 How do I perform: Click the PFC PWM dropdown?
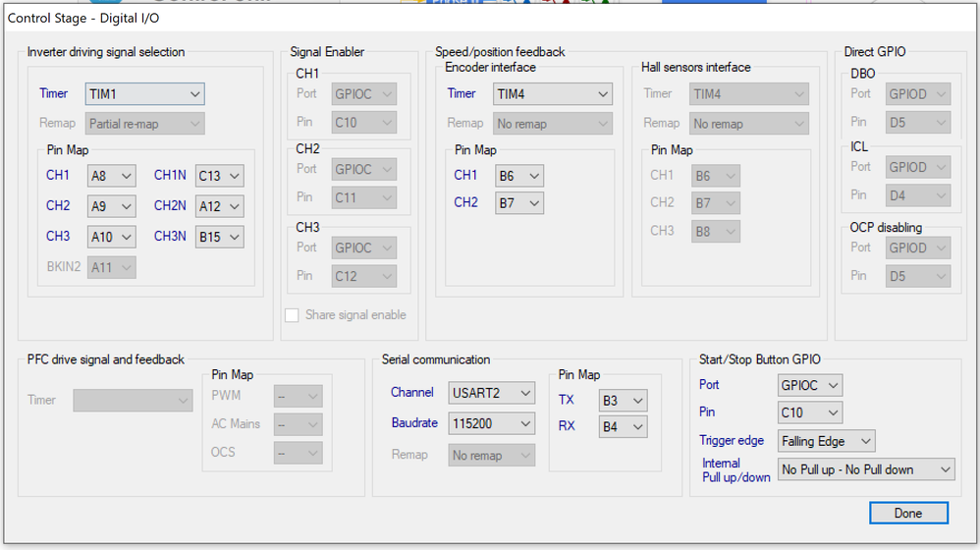pos(299,396)
